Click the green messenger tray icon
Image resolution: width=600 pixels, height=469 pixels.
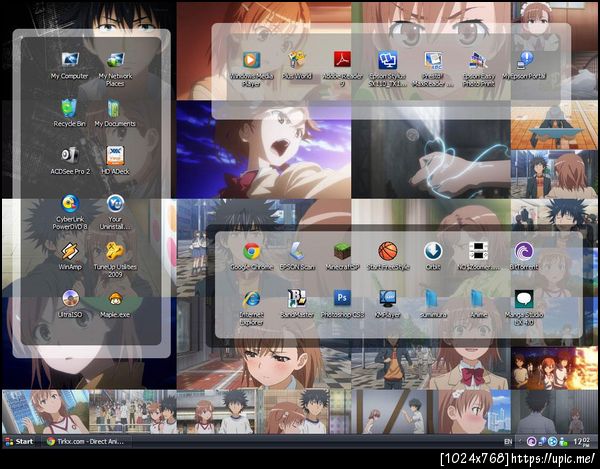(x=563, y=442)
